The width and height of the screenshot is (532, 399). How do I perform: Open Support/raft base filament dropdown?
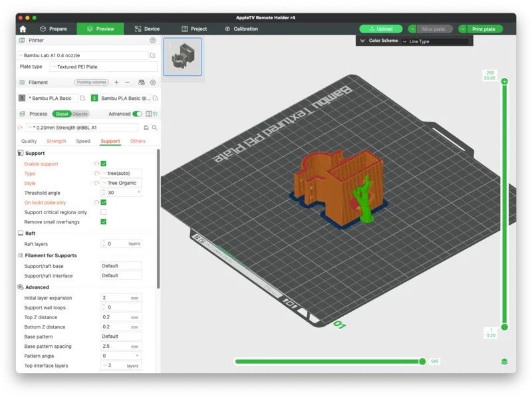click(121, 266)
